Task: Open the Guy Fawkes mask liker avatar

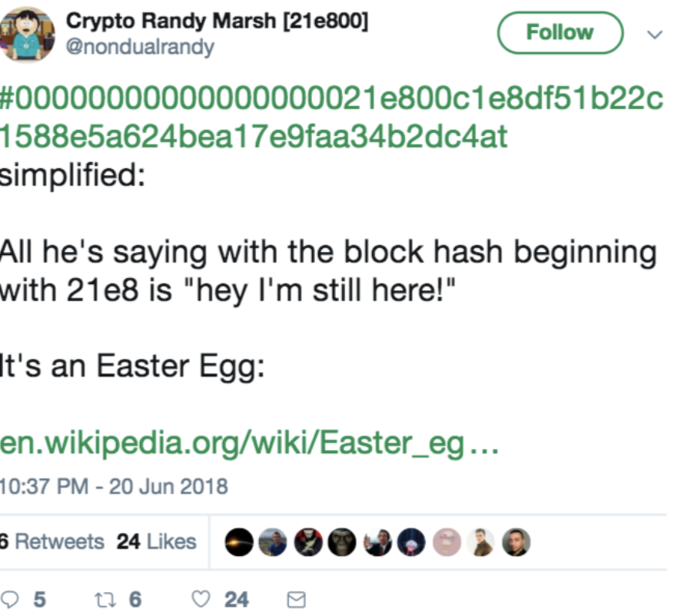Action: pyautogui.click(x=309, y=542)
